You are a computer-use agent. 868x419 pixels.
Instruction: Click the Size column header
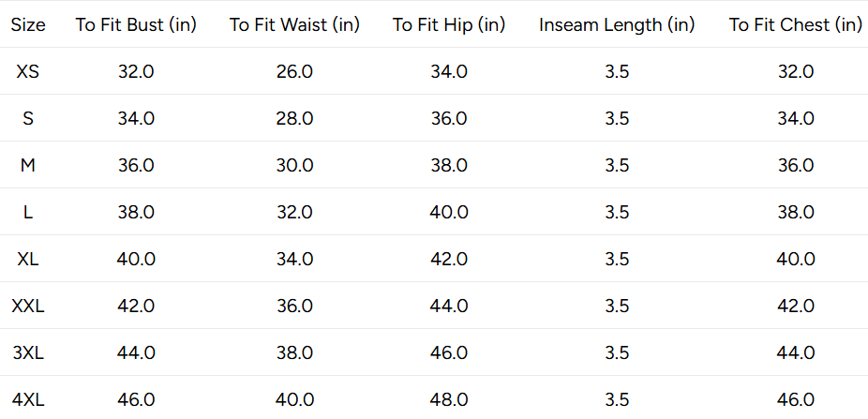click(28, 25)
